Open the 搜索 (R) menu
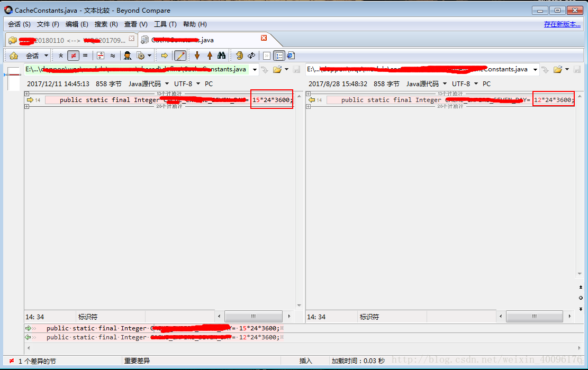The height and width of the screenshot is (370, 588). click(x=106, y=24)
